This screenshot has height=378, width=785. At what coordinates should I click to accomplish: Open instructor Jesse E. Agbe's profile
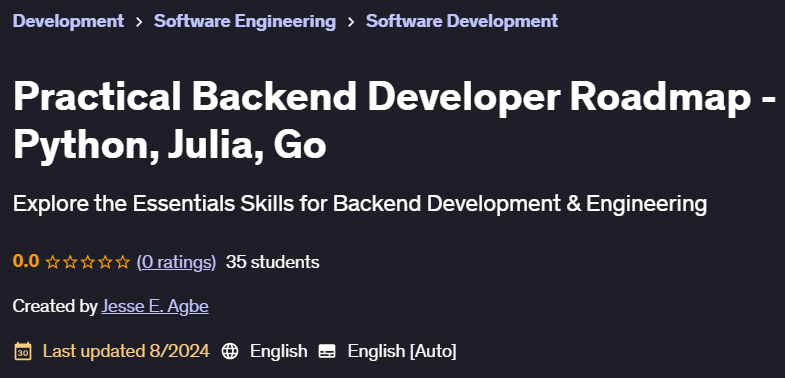coord(155,306)
